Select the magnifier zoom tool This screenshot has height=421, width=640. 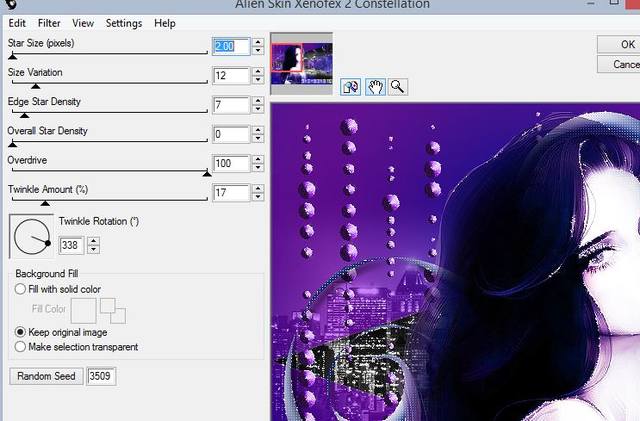pyautogui.click(x=398, y=87)
